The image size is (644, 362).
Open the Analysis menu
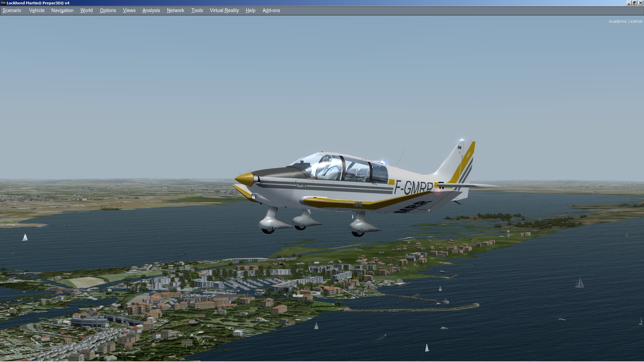coord(151,10)
